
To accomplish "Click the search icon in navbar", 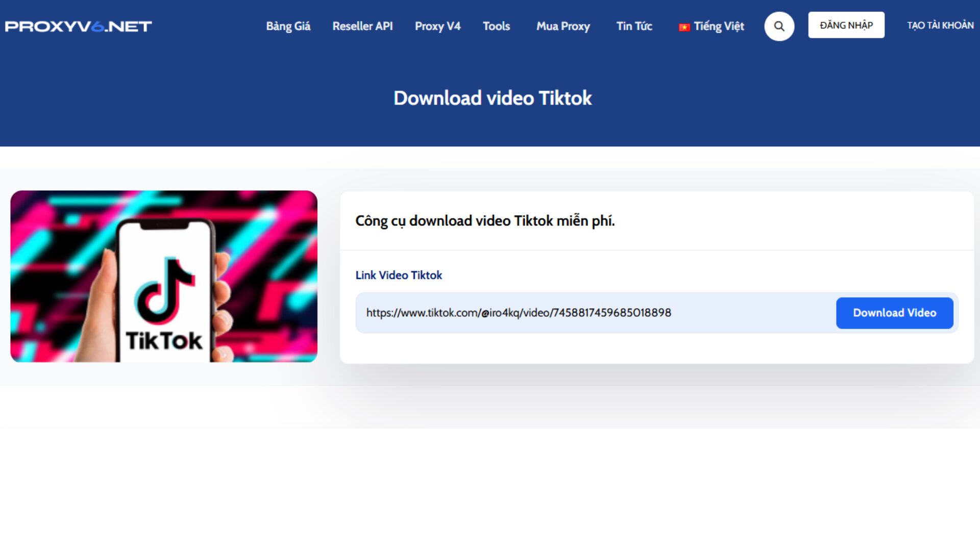I will click(x=779, y=26).
